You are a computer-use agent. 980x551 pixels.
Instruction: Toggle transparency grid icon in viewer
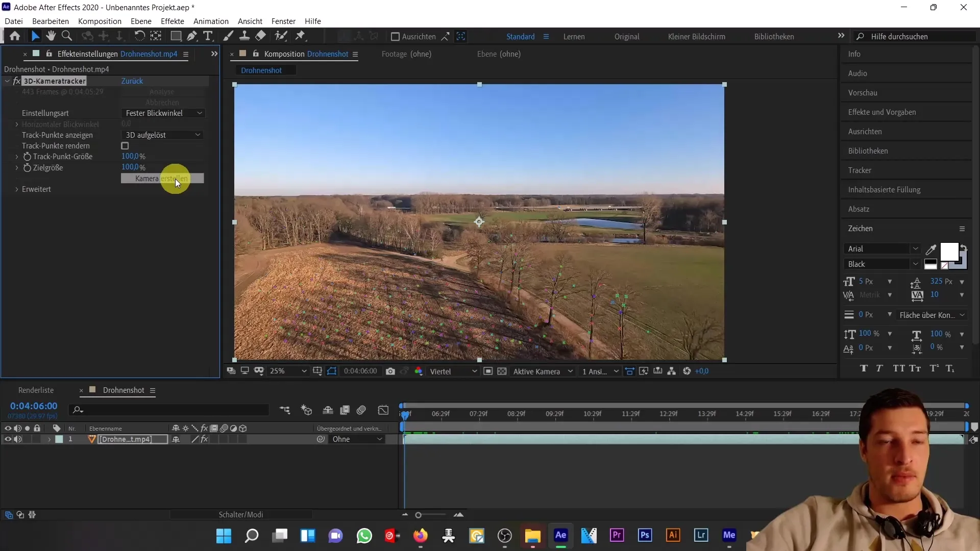(502, 371)
